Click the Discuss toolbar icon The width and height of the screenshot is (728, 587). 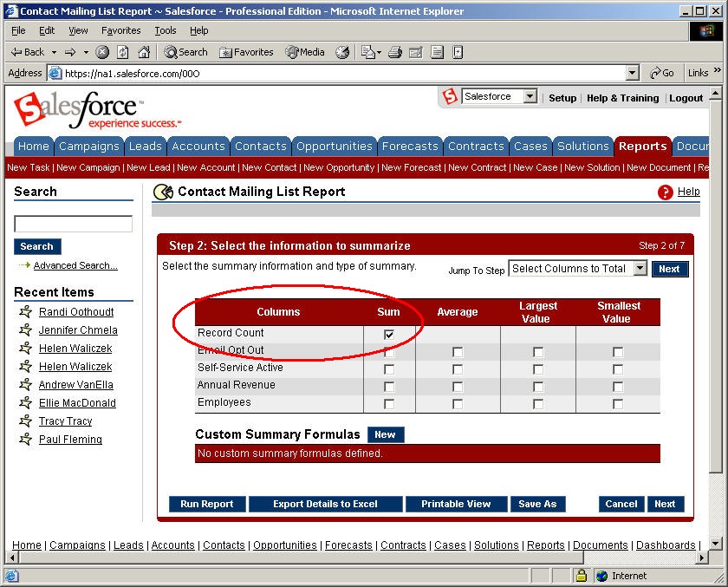(x=437, y=52)
